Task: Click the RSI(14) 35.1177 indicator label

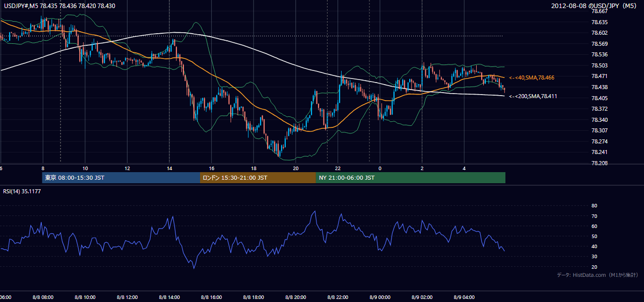Action: (x=23, y=191)
